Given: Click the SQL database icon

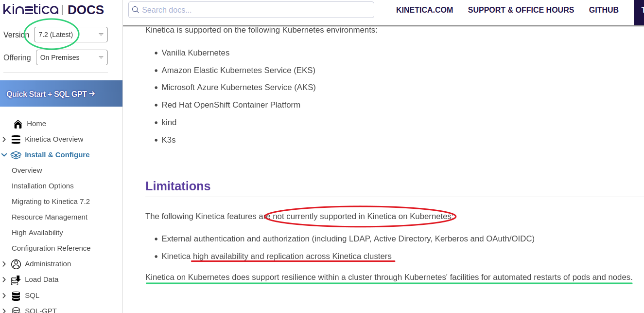Looking at the screenshot, I should coord(16,295).
